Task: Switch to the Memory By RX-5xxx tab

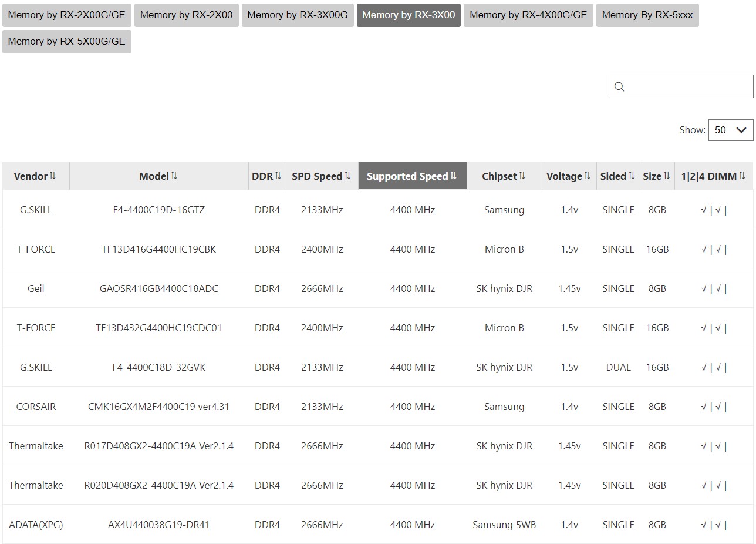Action: coord(647,15)
